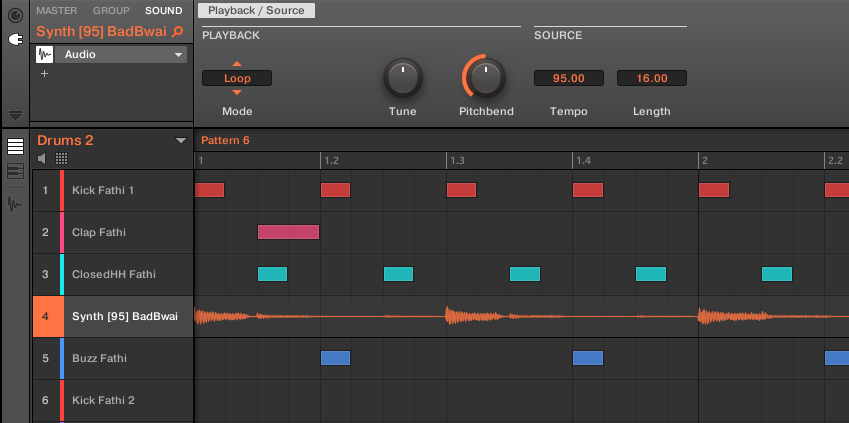Collapse the control area with the down arrow
This screenshot has width=849, height=423.
tap(15, 115)
